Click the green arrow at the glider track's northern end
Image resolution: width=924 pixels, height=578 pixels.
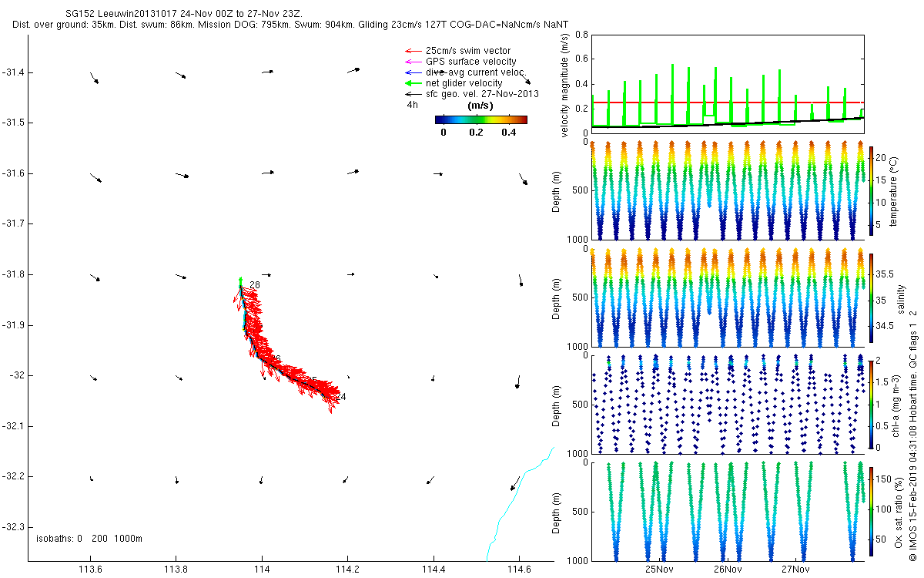[240, 281]
